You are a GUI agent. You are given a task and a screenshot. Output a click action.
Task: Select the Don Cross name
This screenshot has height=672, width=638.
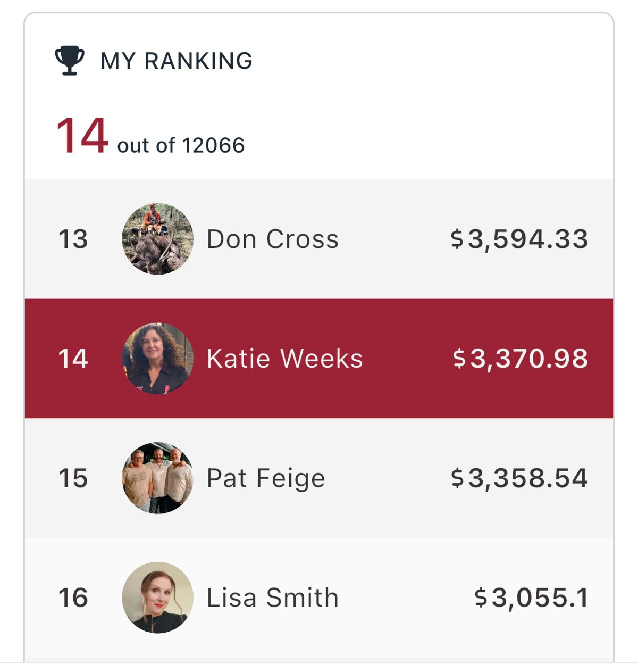coord(272,239)
